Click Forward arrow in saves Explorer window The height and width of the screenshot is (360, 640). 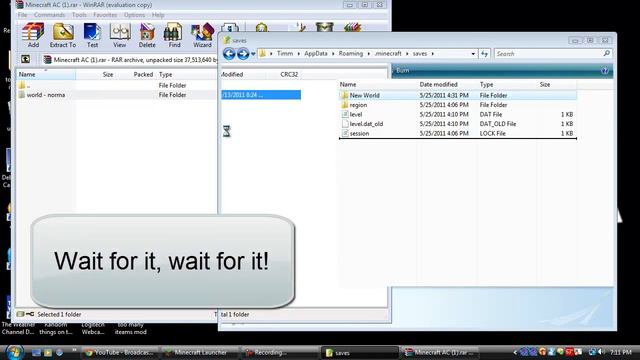pos(243,54)
